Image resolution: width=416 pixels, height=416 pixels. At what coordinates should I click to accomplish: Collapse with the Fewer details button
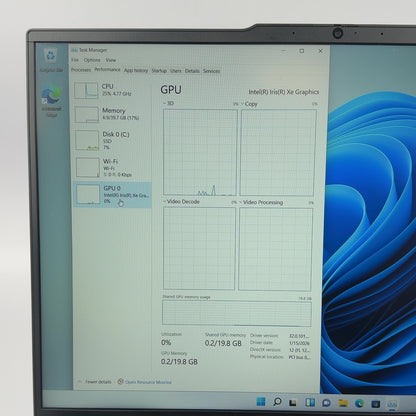click(x=95, y=381)
